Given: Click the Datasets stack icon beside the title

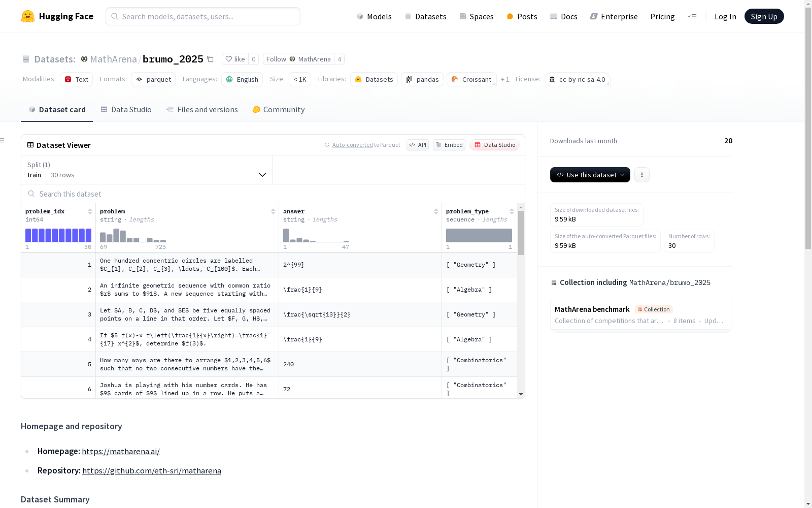Looking at the screenshot, I should click(x=26, y=59).
